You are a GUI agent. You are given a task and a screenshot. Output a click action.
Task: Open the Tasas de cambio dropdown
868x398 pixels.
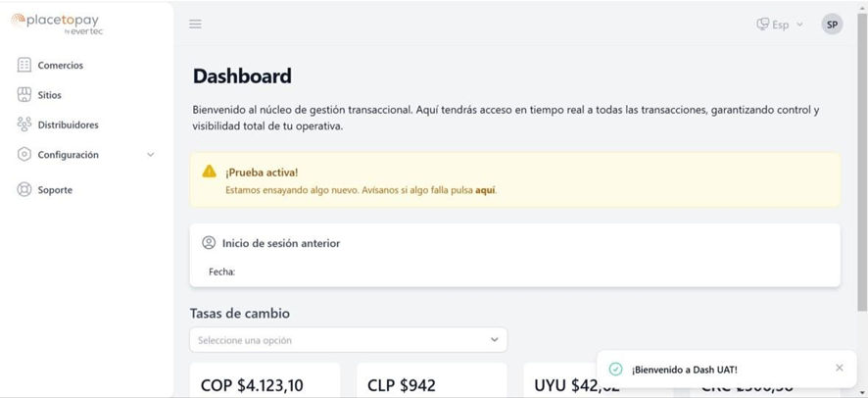pyautogui.click(x=349, y=340)
